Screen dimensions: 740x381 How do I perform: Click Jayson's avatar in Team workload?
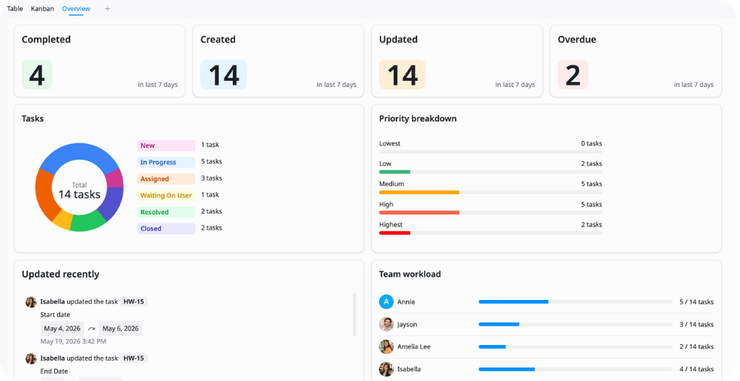coord(387,324)
